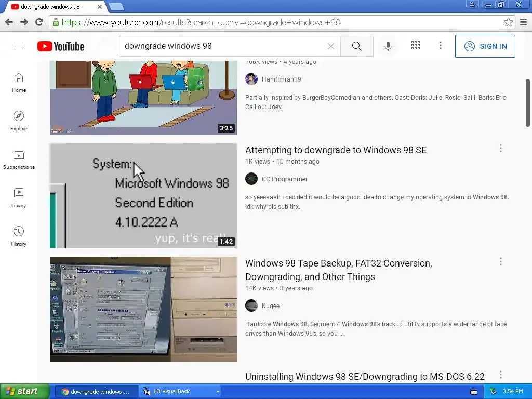
Task: Open Explore in the sidebar
Action: point(19,121)
